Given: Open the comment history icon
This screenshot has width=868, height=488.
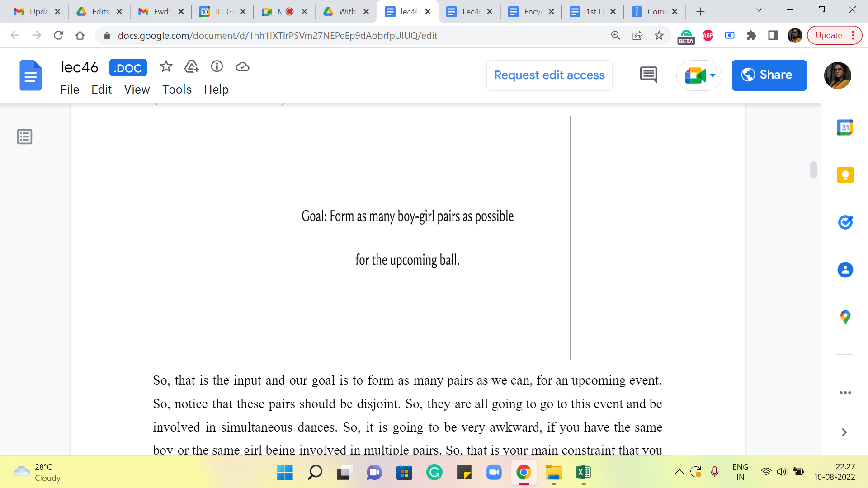Looking at the screenshot, I should (648, 75).
